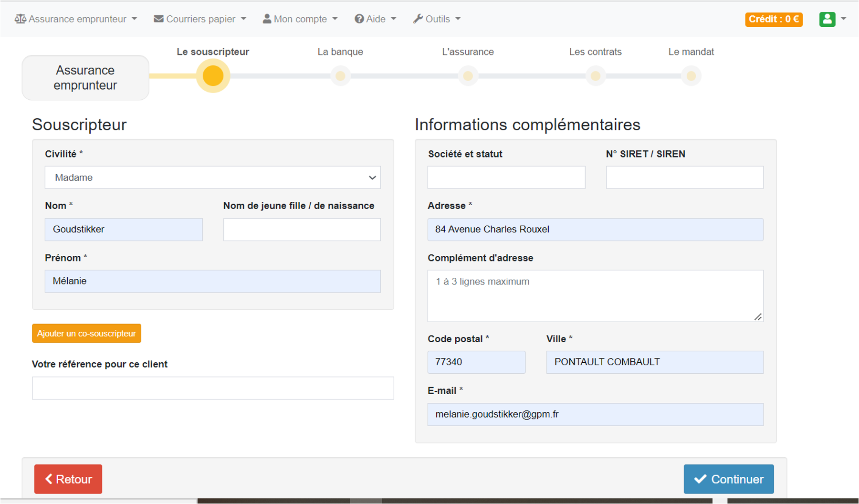Click the red Retour button

[x=68, y=479]
